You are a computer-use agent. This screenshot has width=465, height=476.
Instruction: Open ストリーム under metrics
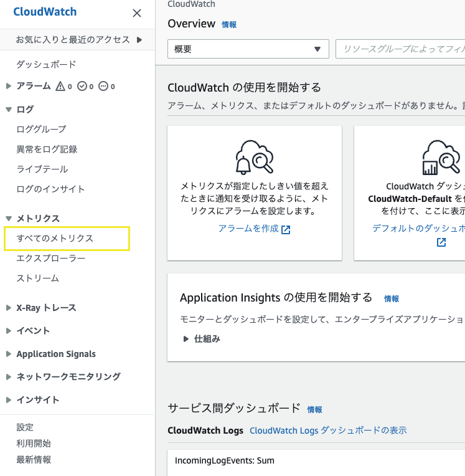click(x=37, y=278)
